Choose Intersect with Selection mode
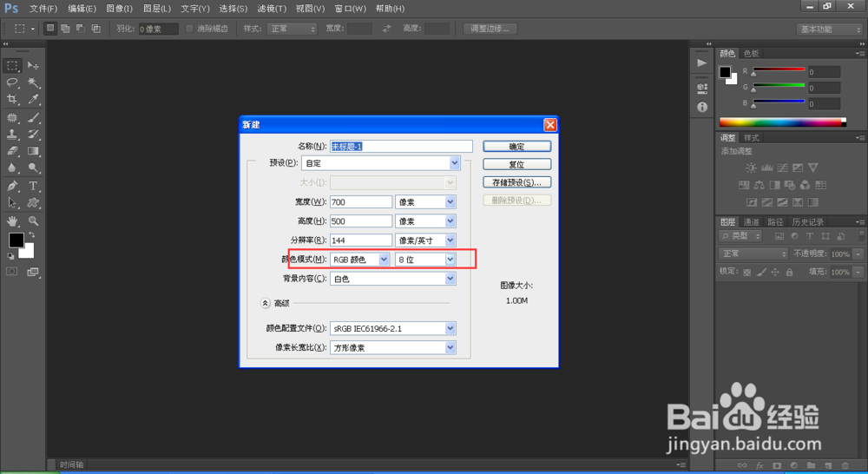868x474 pixels. click(x=95, y=29)
